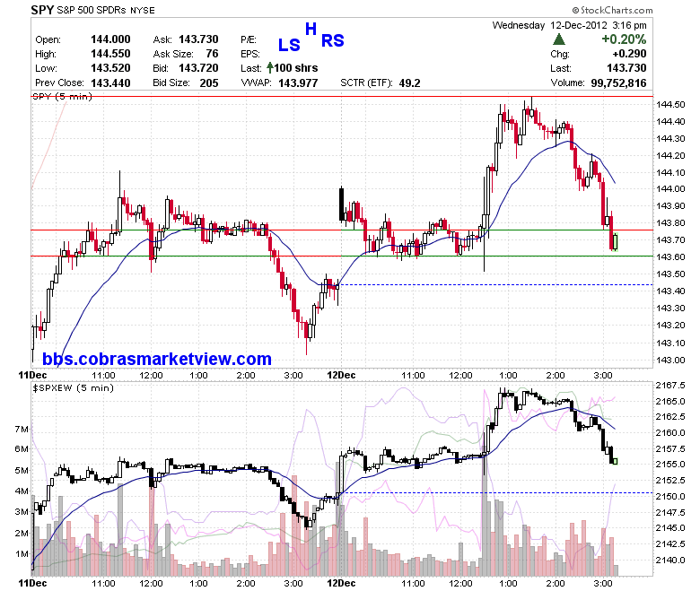Screen dimensions: 700x591
Task: Click the 144.50 price axis label
Action: click(670, 104)
